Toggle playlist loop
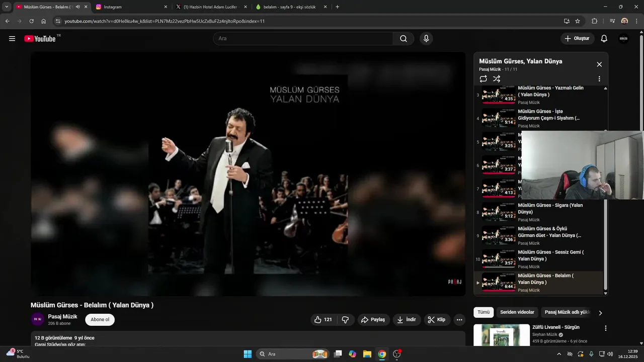The height and width of the screenshot is (362, 644). (484, 79)
